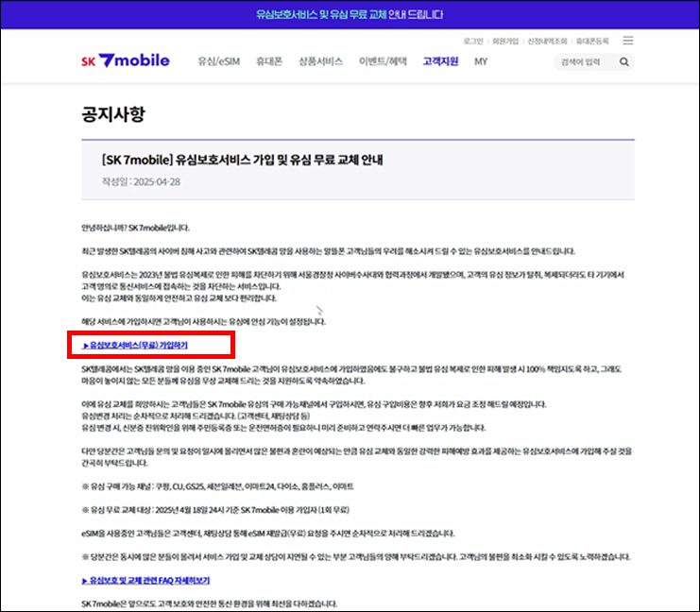Open the 유심/eSIM menu

coord(219,61)
